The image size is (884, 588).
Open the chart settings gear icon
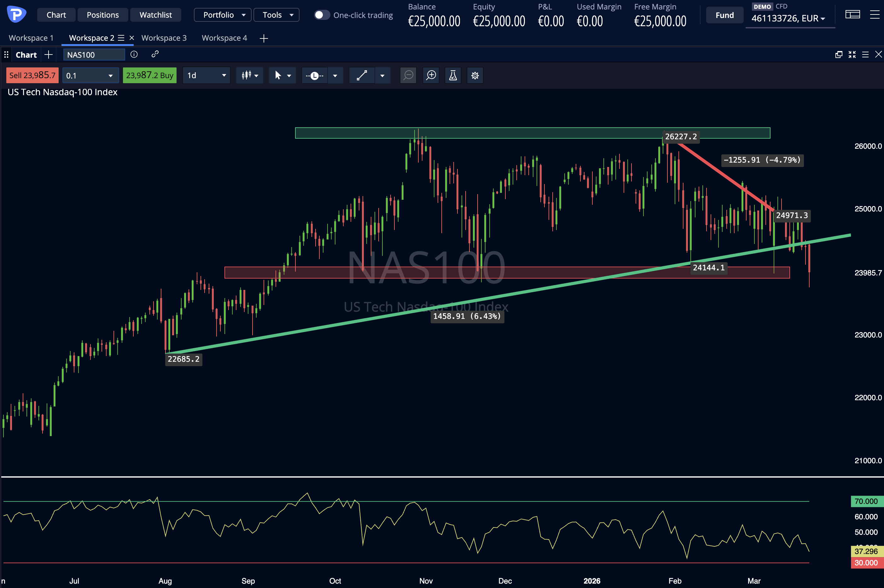pyautogui.click(x=475, y=75)
